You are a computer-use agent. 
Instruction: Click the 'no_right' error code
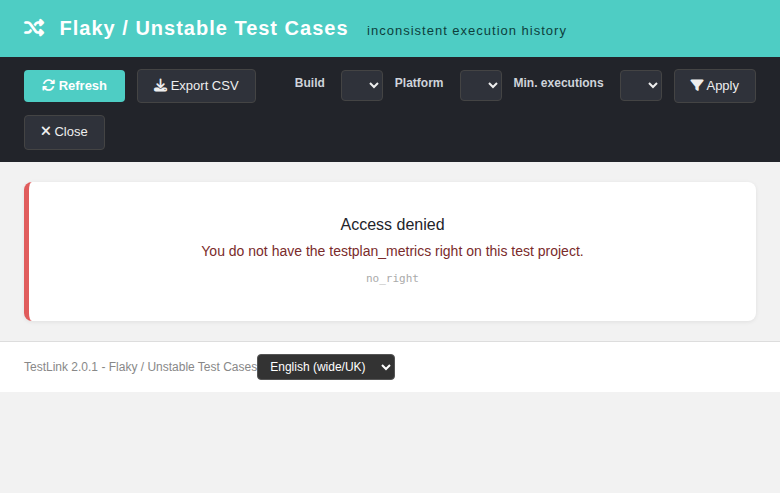pyautogui.click(x=392, y=279)
